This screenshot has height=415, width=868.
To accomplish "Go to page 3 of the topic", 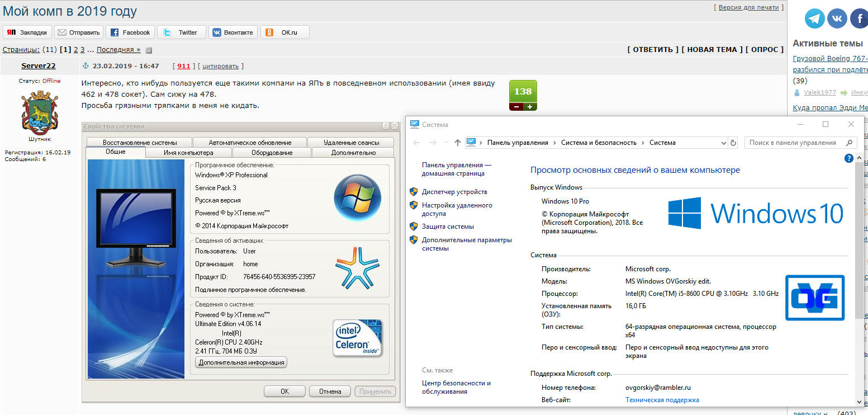I will (x=83, y=50).
